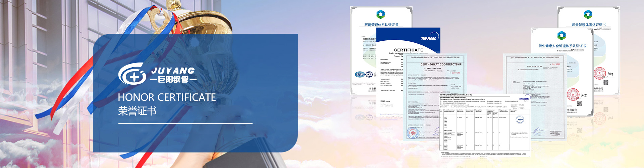Viewport: 644px width, 168px height.
Task: Click the Juyang company logo
Action: pyautogui.click(x=157, y=73)
